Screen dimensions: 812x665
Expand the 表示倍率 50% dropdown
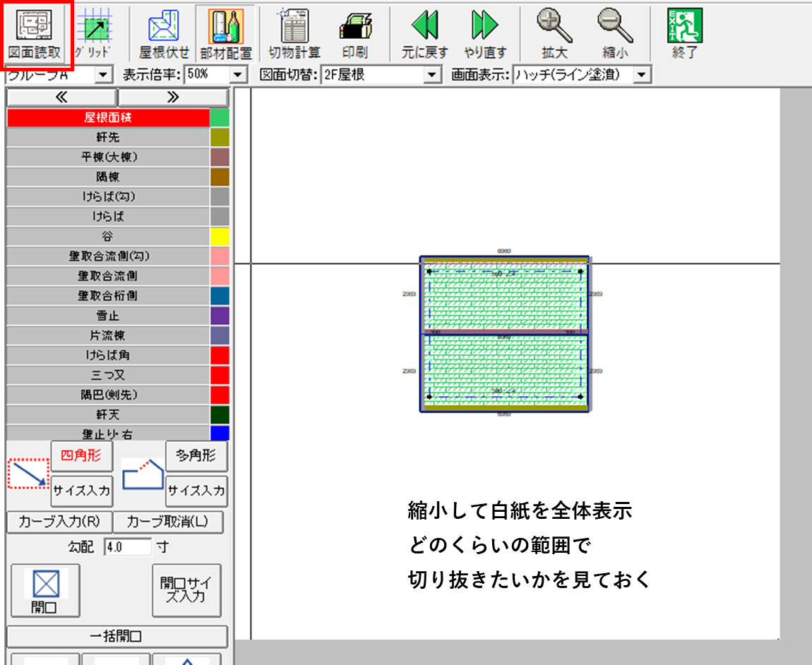pos(239,74)
